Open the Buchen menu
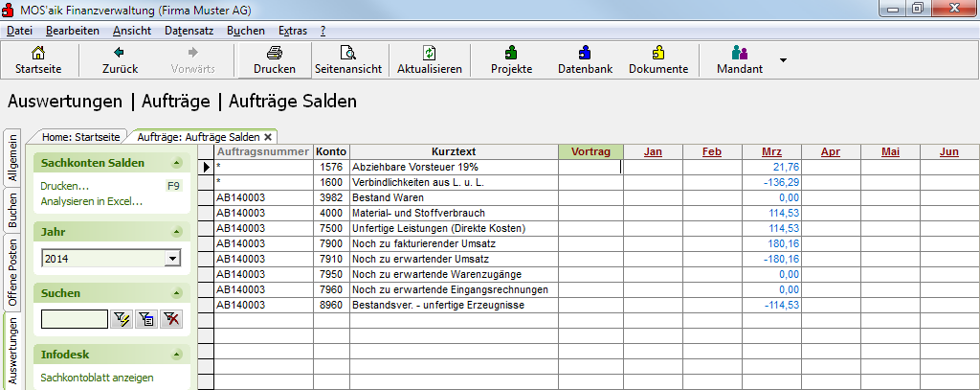 pyautogui.click(x=246, y=31)
